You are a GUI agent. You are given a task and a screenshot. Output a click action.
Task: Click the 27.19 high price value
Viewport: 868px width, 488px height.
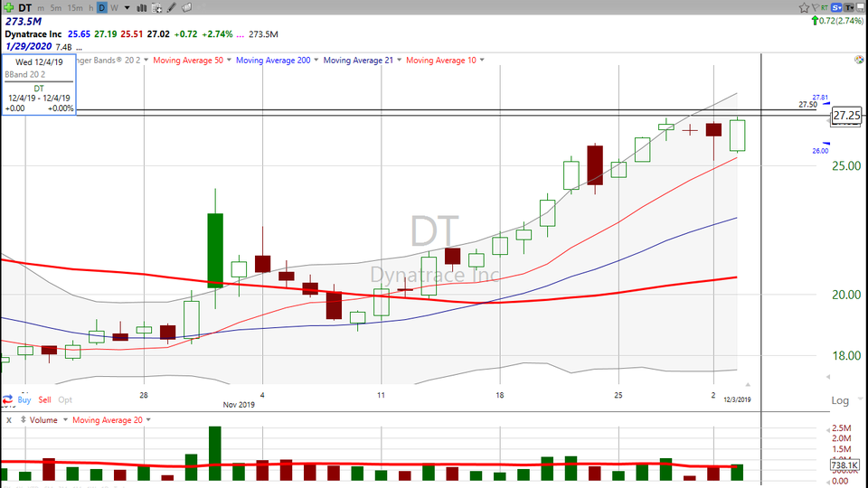tap(105, 33)
